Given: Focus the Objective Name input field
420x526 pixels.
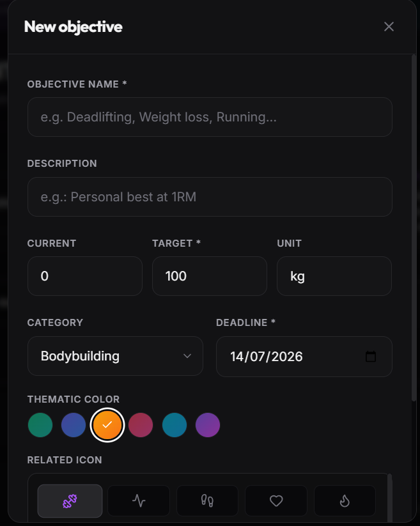Looking at the screenshot, I should [210, 117].
